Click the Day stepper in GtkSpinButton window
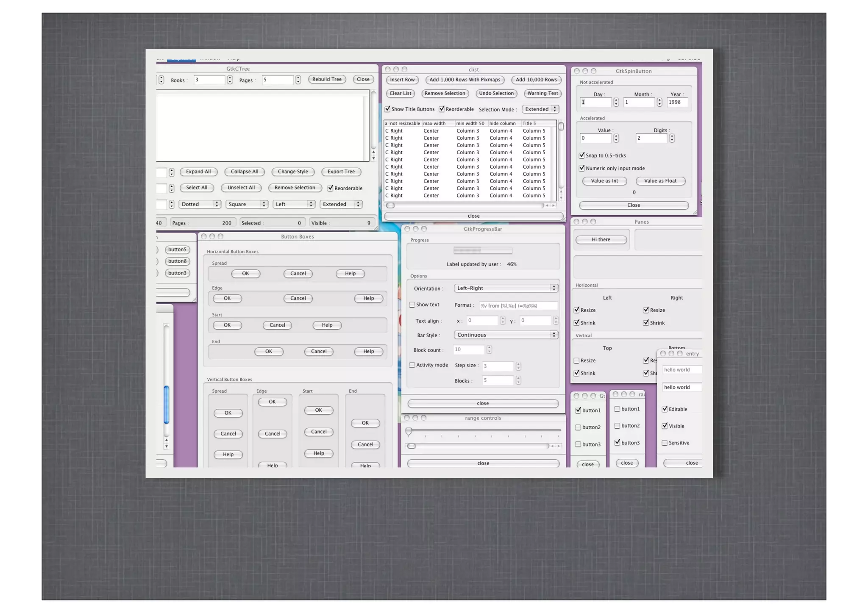The height and width of the screenshot is (613, 868). (x=616, y=102)
